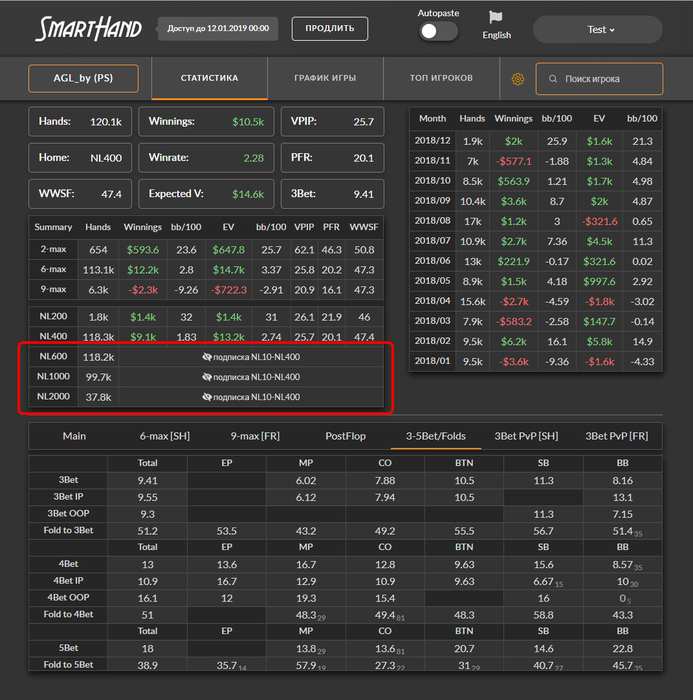
Task: Click the WWSF column header in summary table
Action: point(364,227)
